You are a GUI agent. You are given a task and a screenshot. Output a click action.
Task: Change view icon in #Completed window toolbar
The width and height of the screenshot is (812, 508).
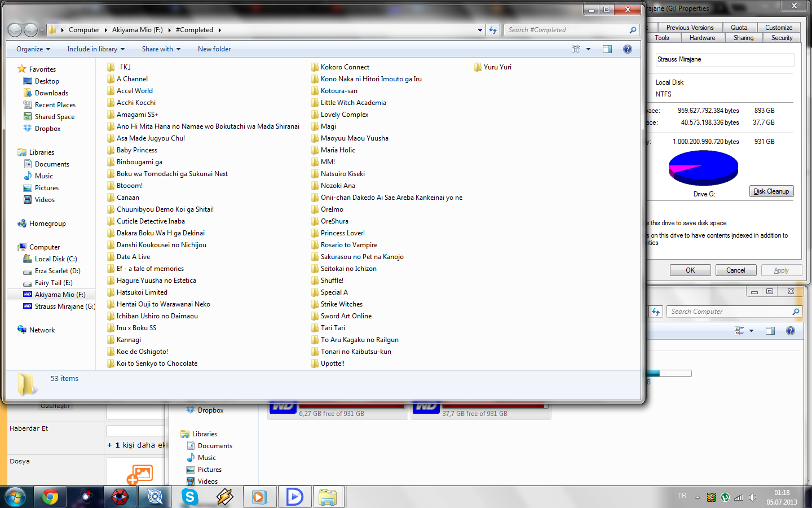click(x=576, y=49)
